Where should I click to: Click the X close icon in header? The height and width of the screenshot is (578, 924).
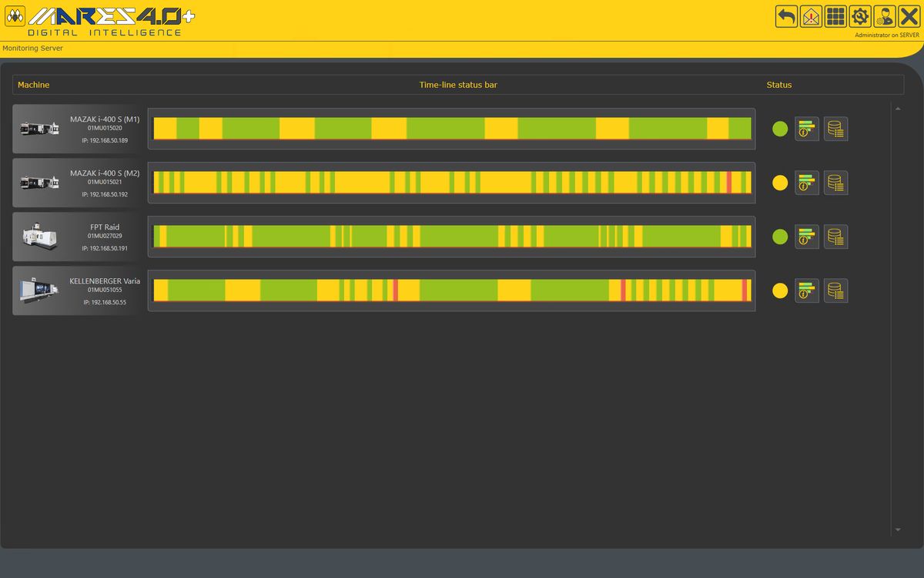[909, 16]
